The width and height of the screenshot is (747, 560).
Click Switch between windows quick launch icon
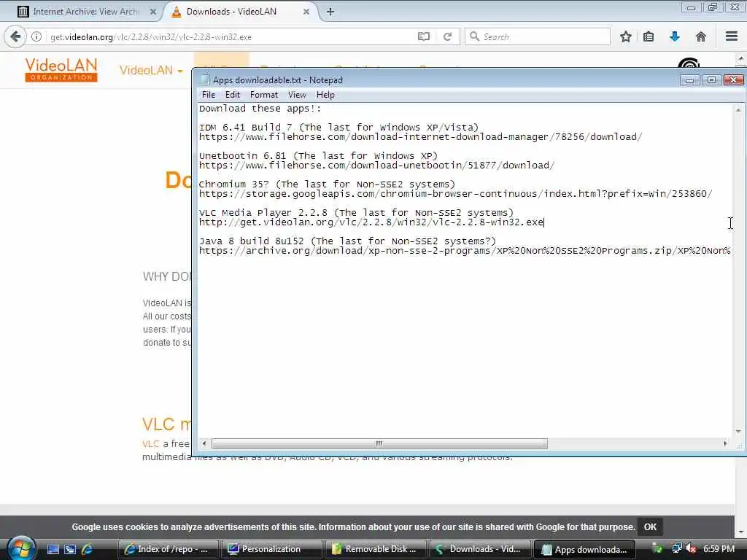[70, 549]
